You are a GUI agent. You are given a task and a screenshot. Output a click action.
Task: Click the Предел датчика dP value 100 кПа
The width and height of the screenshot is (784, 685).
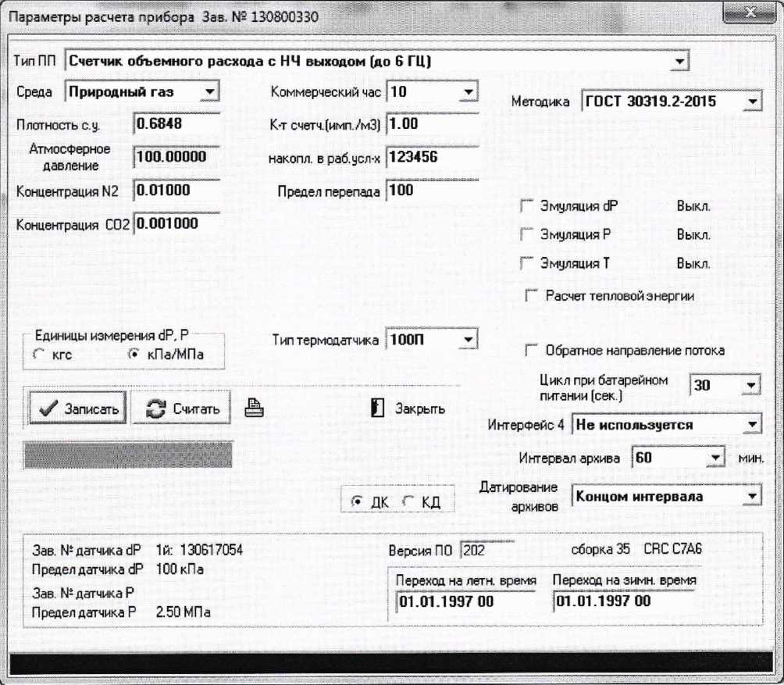180,569
